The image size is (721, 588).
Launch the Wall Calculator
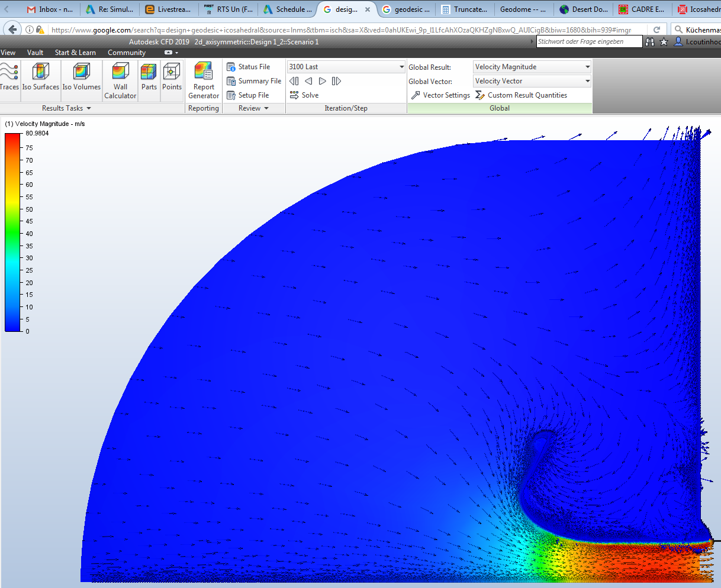point(120,79)
